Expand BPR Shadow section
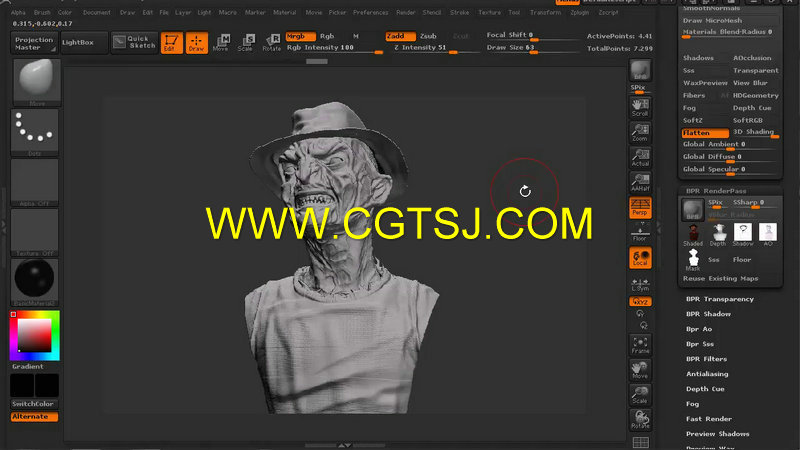 (708, 314)
